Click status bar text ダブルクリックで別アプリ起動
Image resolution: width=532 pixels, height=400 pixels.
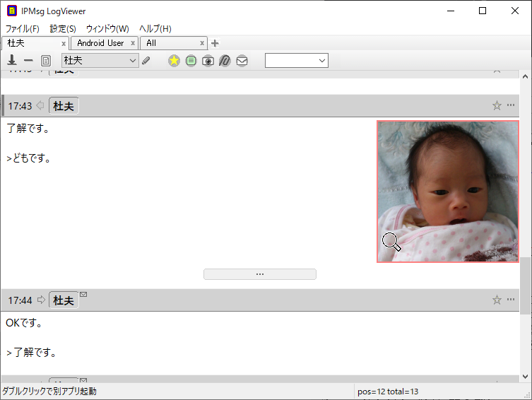pos(49,392)
